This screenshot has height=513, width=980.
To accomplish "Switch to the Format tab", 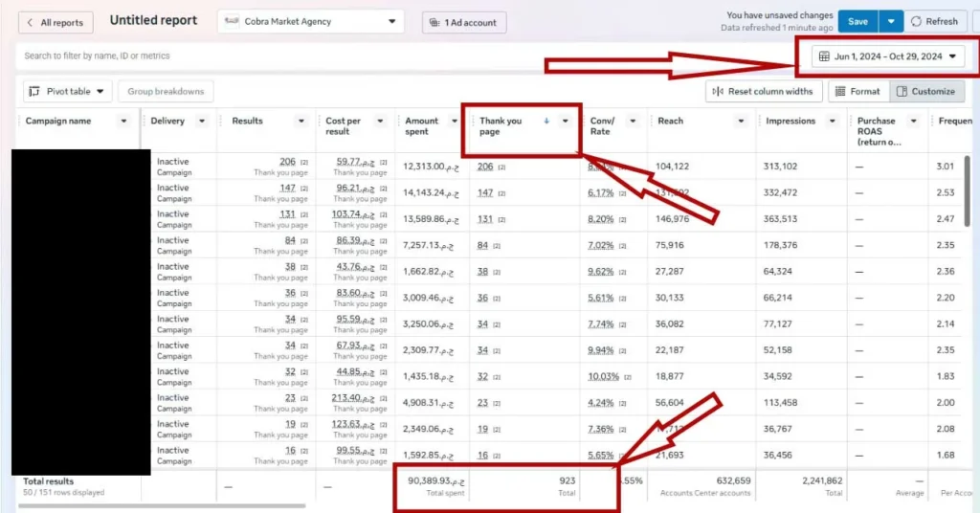I will (857, 91).
